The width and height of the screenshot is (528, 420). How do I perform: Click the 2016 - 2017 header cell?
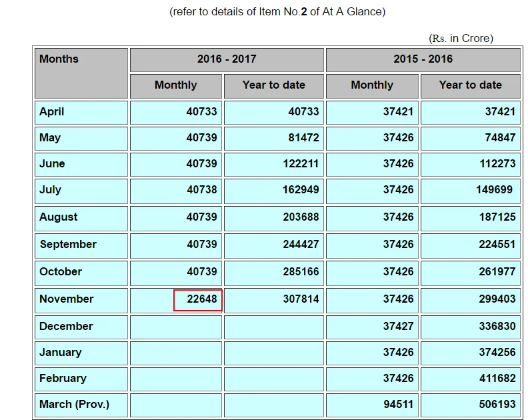(227, 59)
